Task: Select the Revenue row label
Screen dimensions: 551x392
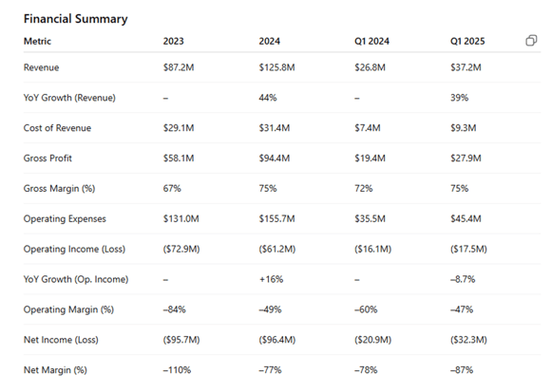Action: click(41, 67)
